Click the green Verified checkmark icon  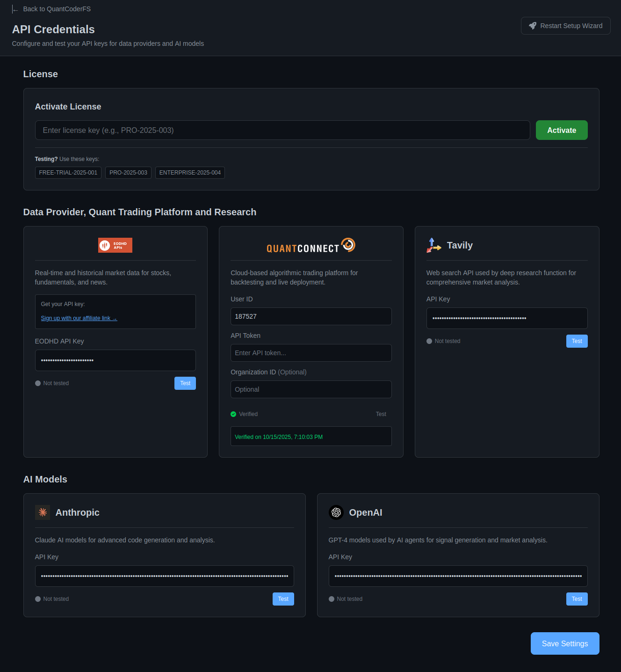(233, 414)
